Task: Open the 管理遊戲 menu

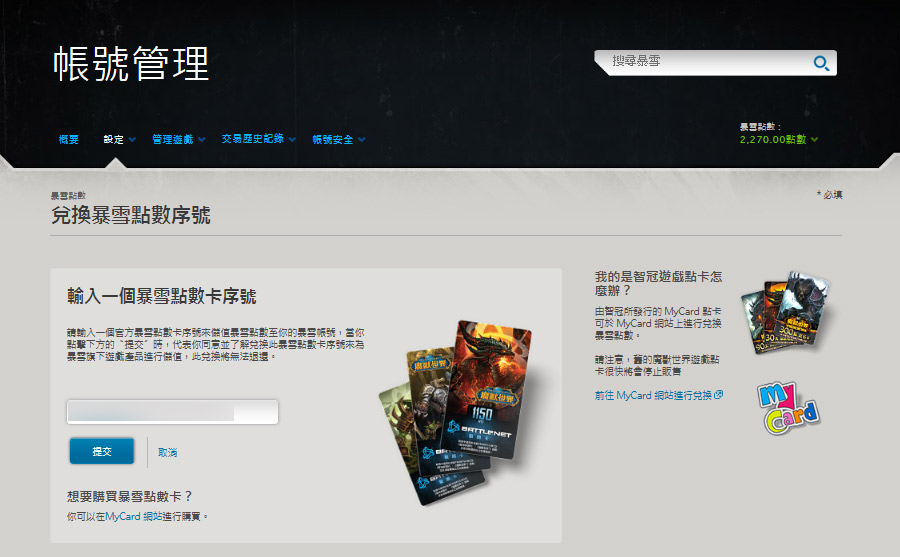Action: (x=172, y=140)
